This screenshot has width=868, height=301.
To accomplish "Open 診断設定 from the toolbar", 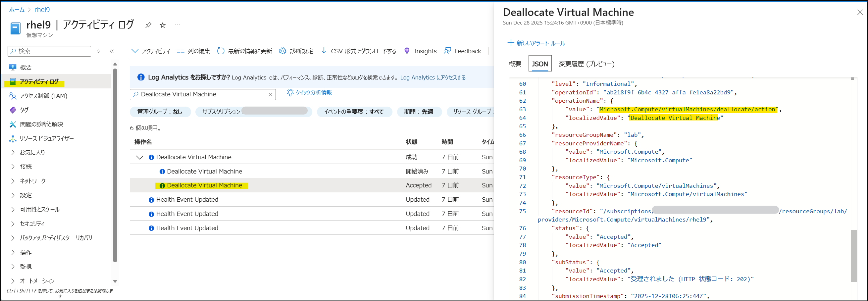I will 296,51.
